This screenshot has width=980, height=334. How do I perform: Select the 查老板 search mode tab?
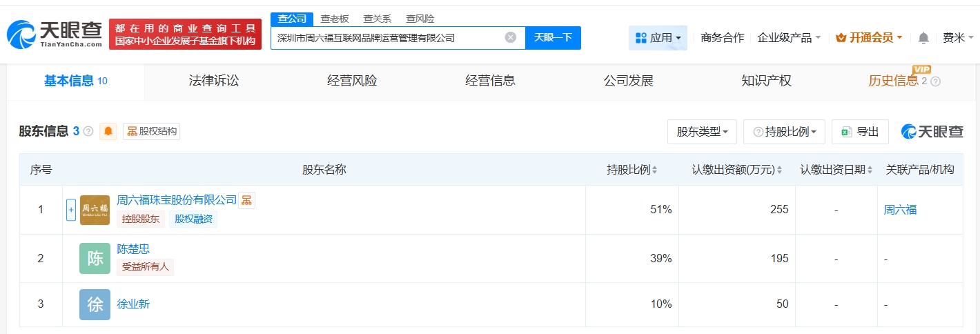pyautogui.click(x=335, y=19)
